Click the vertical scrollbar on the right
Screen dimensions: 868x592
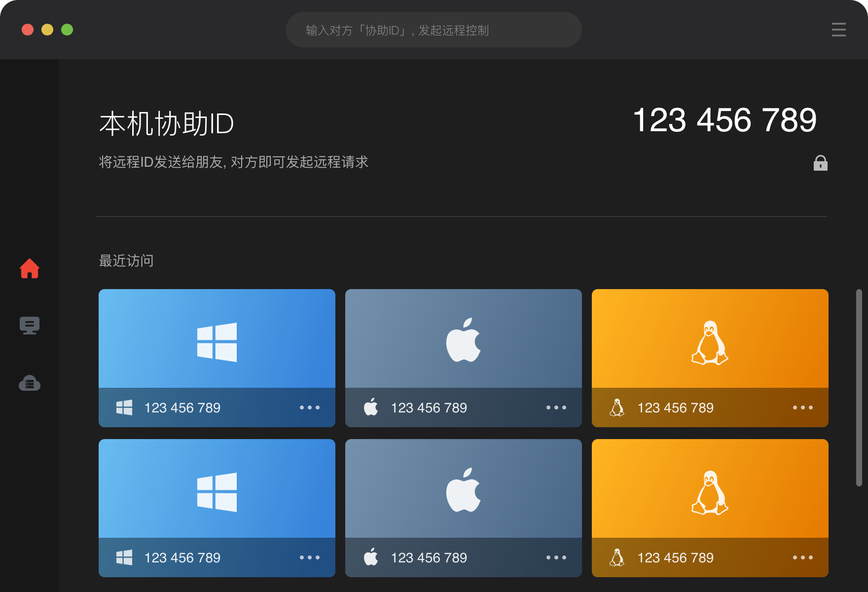coord(859,387)
